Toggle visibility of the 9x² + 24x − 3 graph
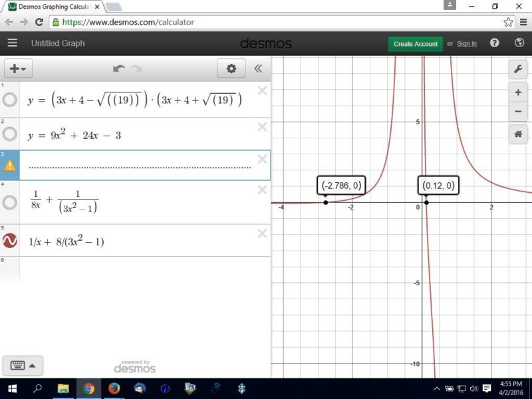 pyautogui.click(x=9, y=134)
